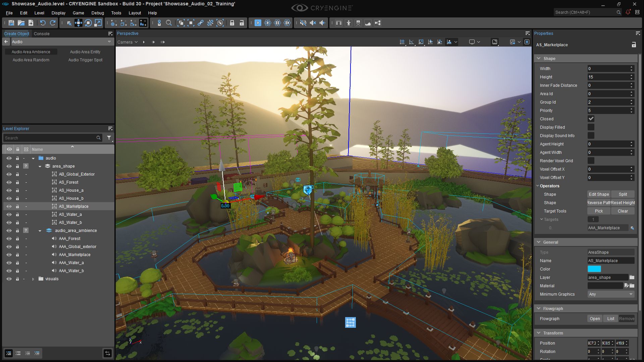Hide the AS_Forest layer with its eye toggle
This screenshot has height=362, width=644.
[x=9, y=182]
